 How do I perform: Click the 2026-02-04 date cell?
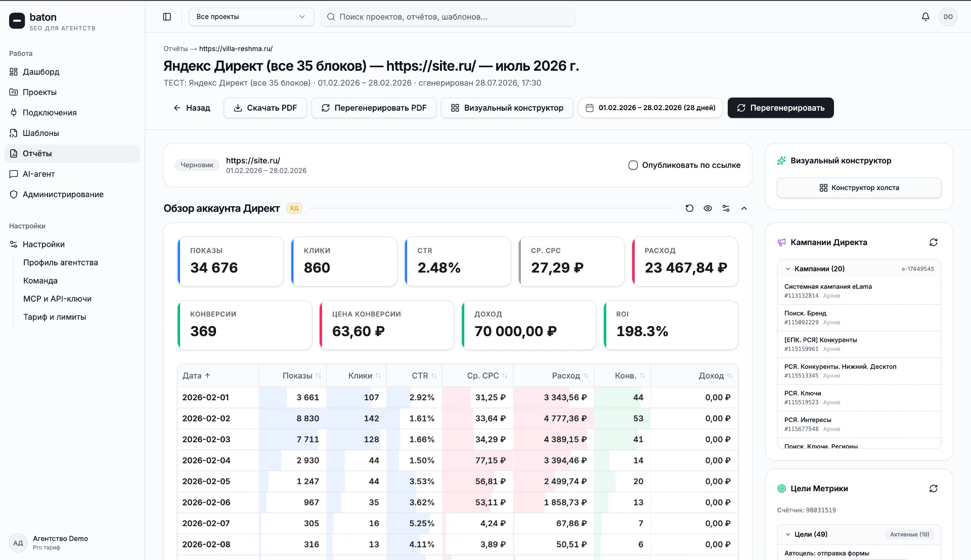[x=218, y=460]
